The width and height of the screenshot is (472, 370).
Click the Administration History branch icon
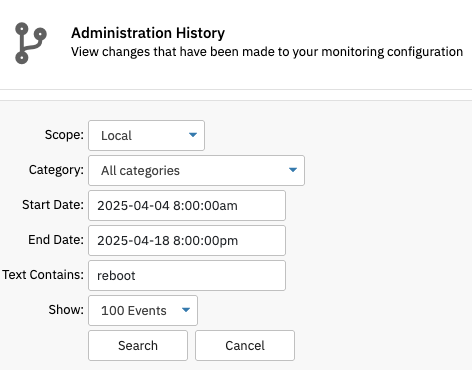(31, 43)
